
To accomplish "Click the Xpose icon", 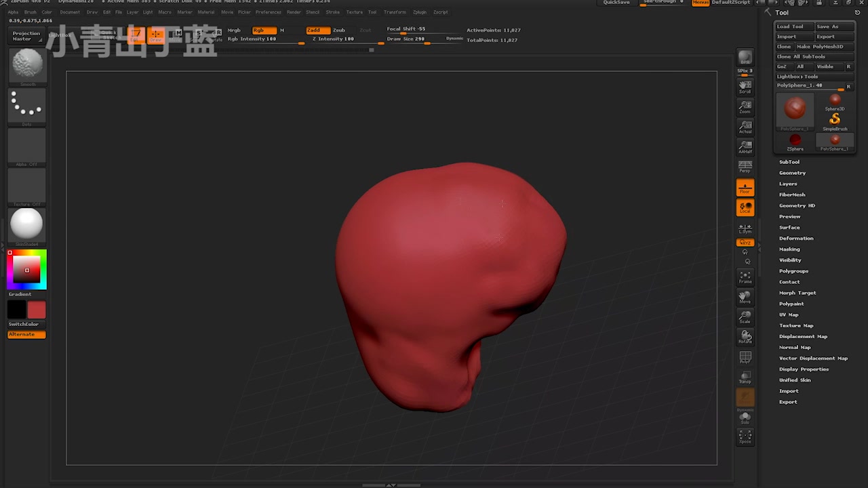I will pyautogui.click(x=745, y=437).
